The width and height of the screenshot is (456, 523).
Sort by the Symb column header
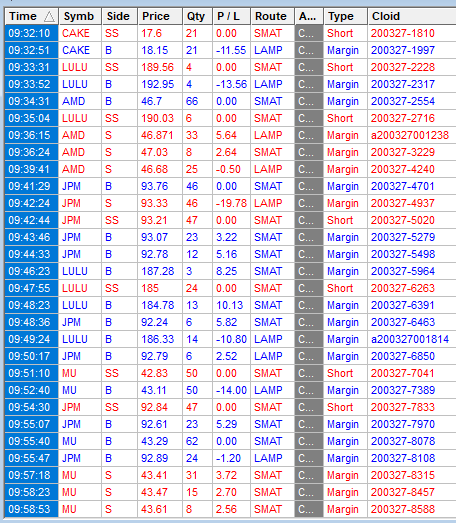coord(80,16)
